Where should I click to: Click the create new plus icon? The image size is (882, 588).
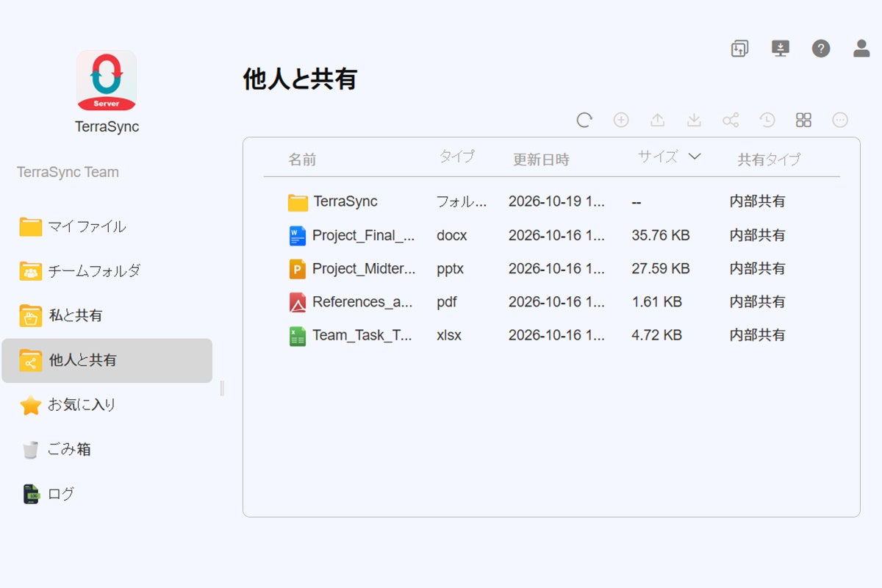[x=621, y=120]
